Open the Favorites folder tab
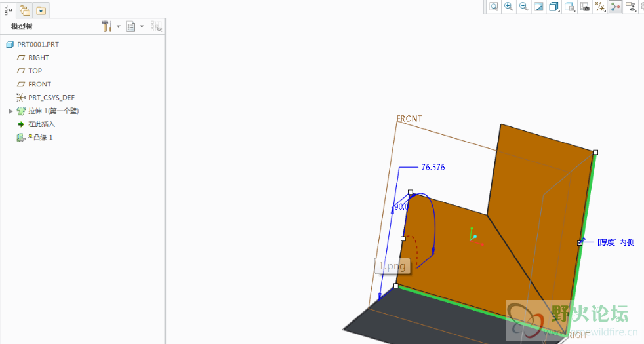 [x=41, y=10]
